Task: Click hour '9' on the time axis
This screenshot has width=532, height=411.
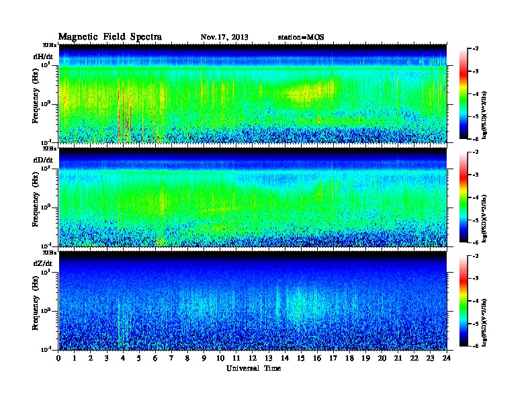Action: [x=204, y=358]
